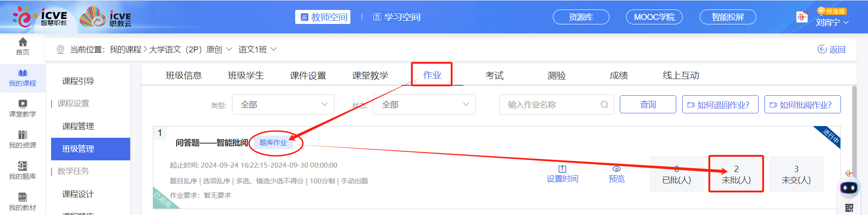Select 课程引导 in the side menu
868x215 pixels.
[78, 81]
